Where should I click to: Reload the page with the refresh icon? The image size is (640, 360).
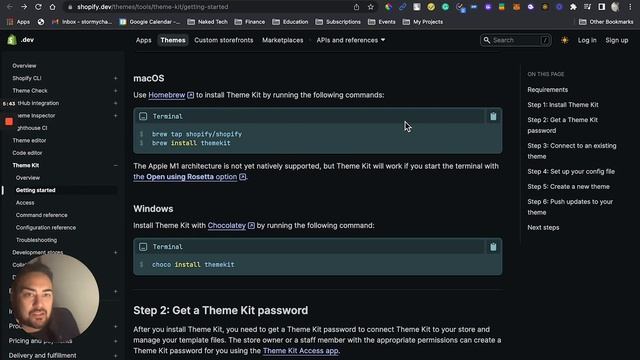click(38, 7)
